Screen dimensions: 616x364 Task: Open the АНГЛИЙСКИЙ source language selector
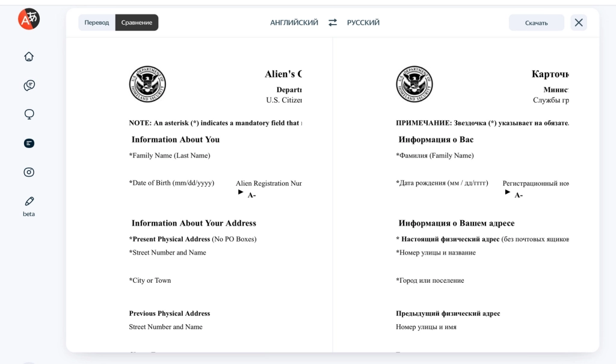pyautogui.click(x=294, y=22)
